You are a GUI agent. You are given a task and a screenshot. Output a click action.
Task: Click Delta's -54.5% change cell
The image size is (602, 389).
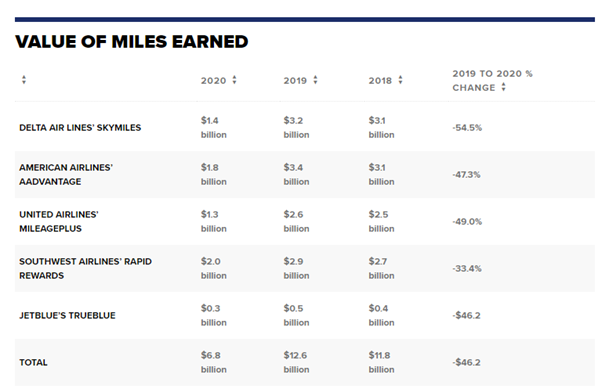click(x=467, y=127)
